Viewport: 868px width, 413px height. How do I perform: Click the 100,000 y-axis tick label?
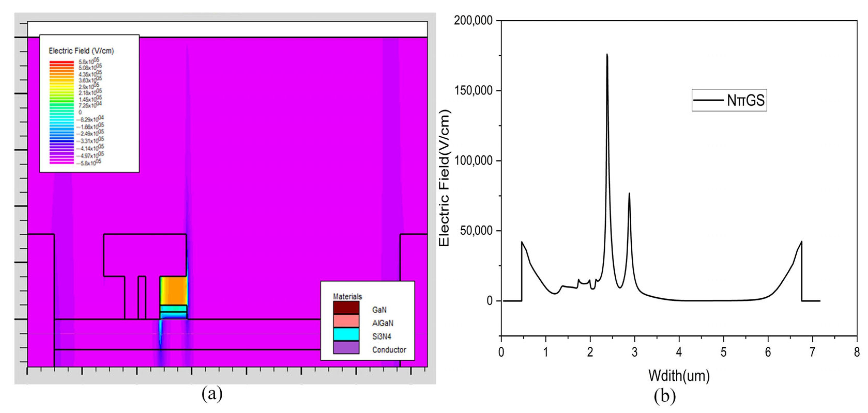pos(473,161)
